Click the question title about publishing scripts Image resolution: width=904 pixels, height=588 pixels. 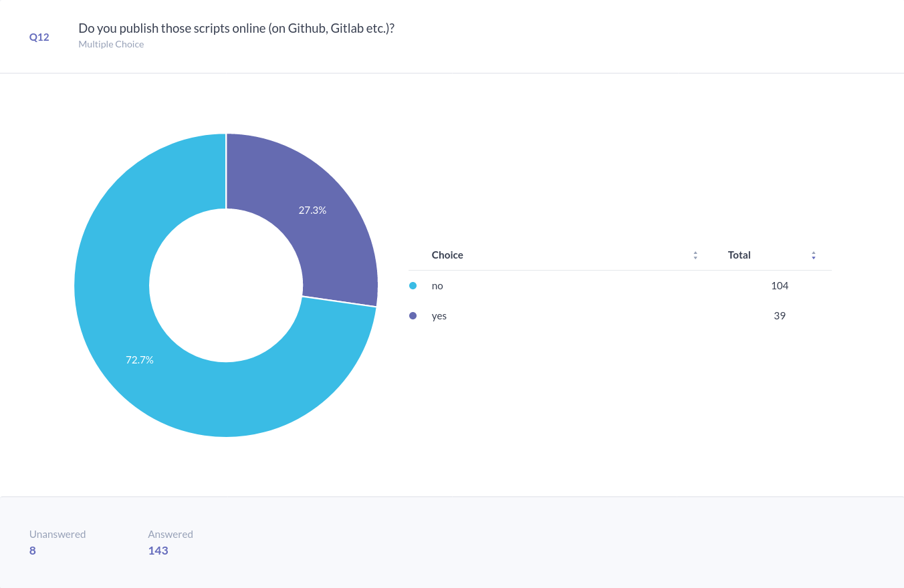tap(236, 29)
